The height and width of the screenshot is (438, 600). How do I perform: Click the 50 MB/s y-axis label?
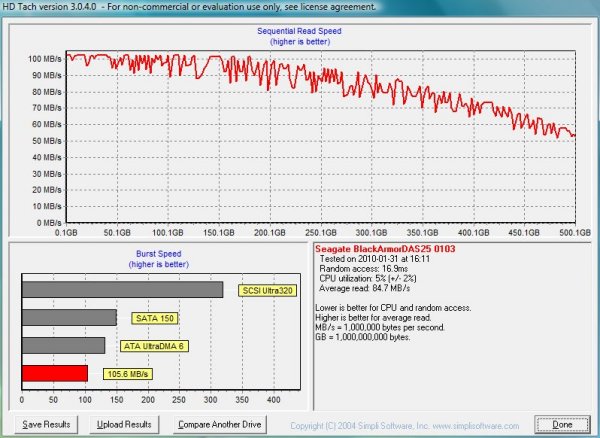(x=47, y=141)
